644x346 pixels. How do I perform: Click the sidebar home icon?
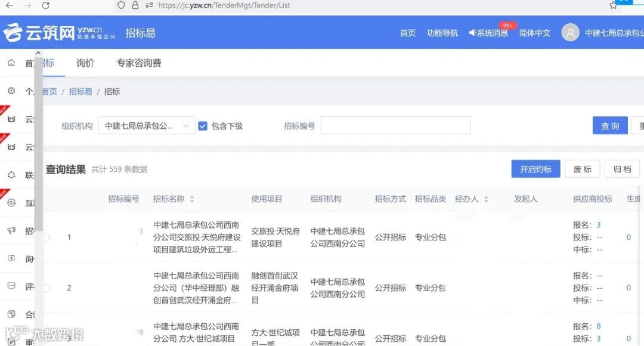pos(11,63)
